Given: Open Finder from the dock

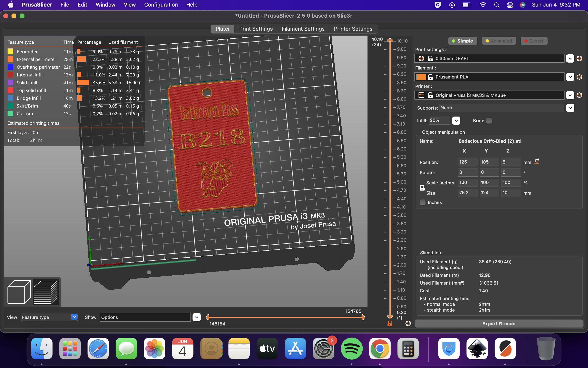Looking at the screenshot, I should tap(42, 349).
